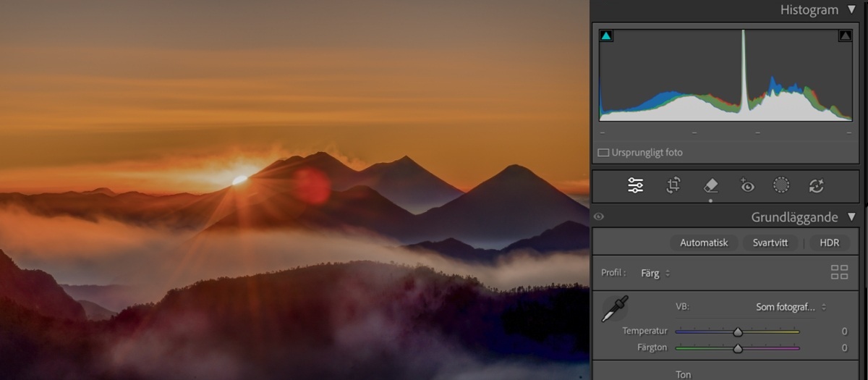
Task: Toggle Grundläggande panel eye visibility icon
Action: point(599,216)
